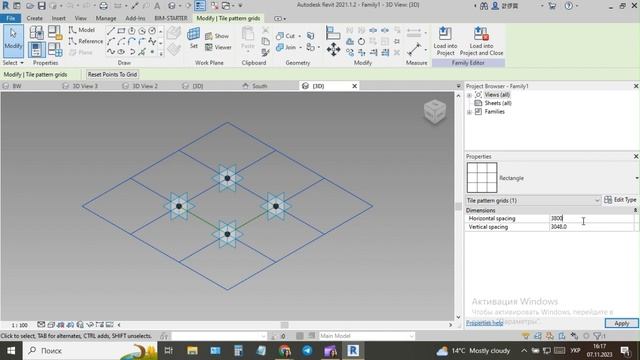Open the BIM-STARTER ribbon tab
This screenshot has height=360, width=640.
(171, 18)
